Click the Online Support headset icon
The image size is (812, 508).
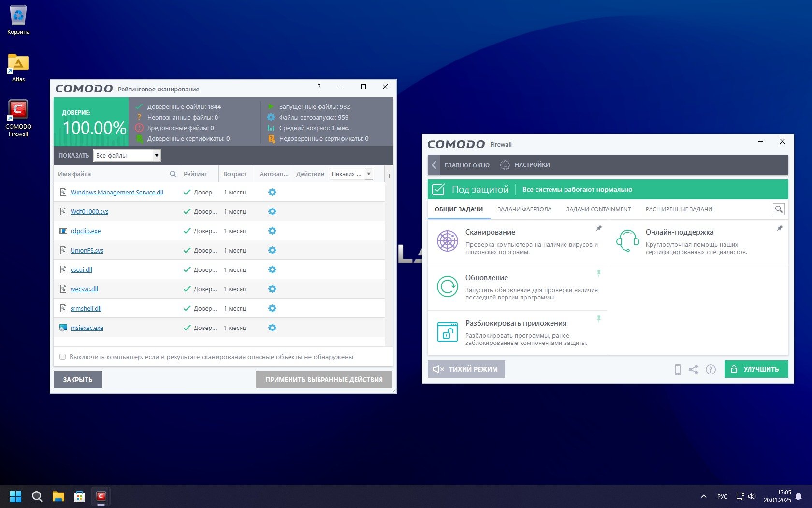coord(627,241)
